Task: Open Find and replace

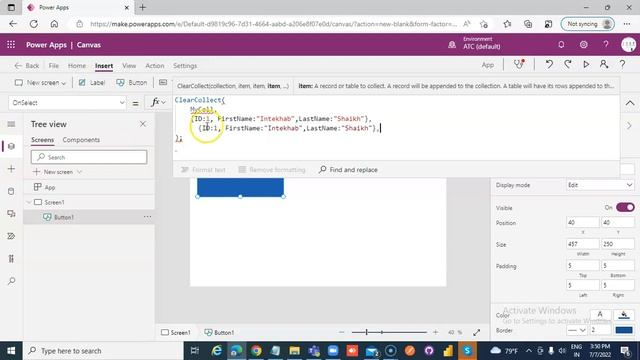Action: pyautogui.click(x=348, y=169)
